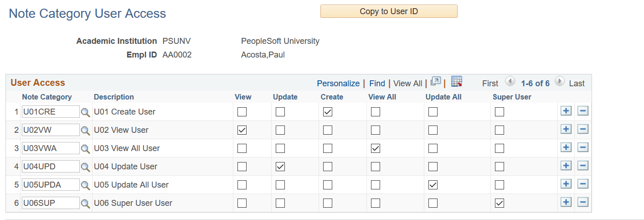Show next rows using right arrow
Screen dimensions: 644x220
coord(560,82)
